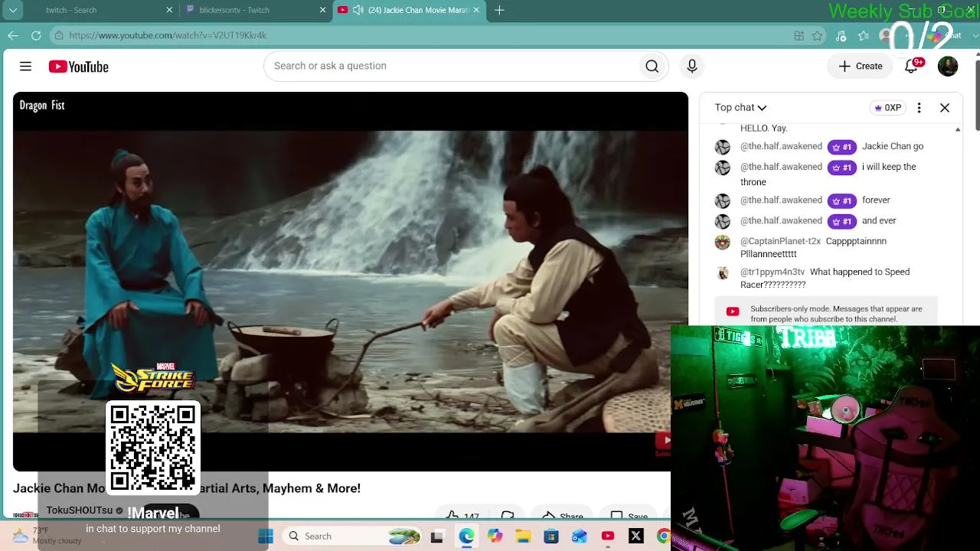Bookmark this page with the star

tap(818, 35)
